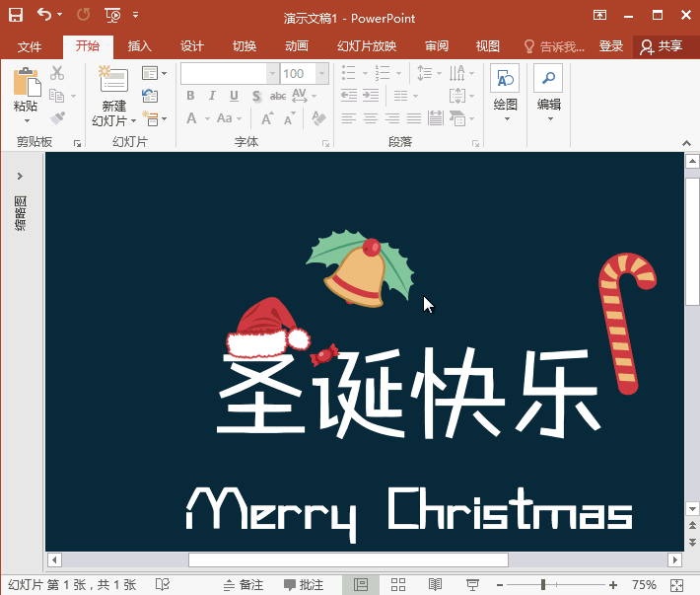
Task: Toggle Comments (批注) pane
Action: (x=303, y=585)
